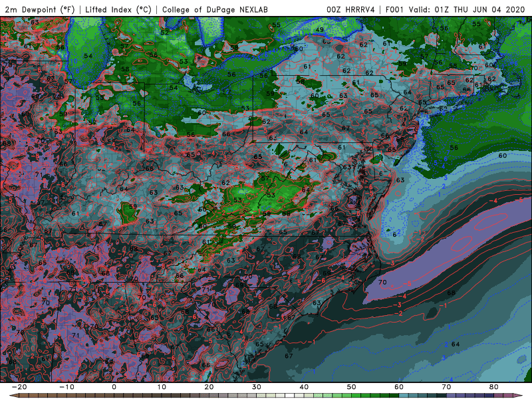Click the right arrow end of color bar

518,395
